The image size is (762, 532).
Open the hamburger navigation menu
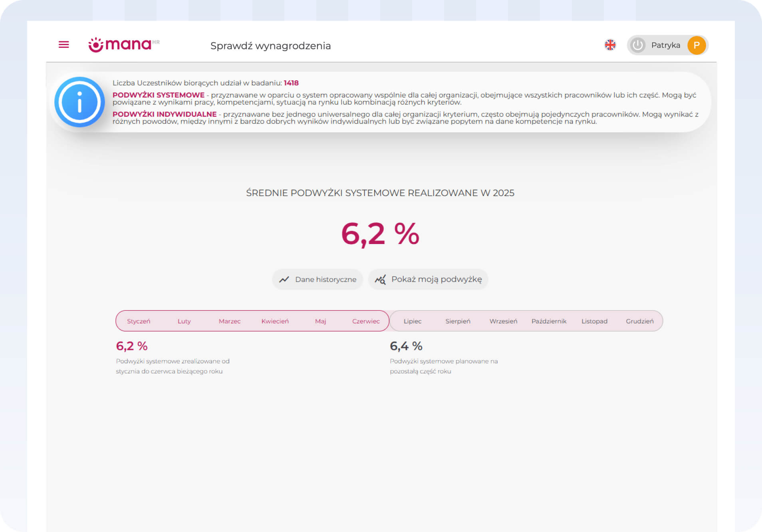click(63, 45)
